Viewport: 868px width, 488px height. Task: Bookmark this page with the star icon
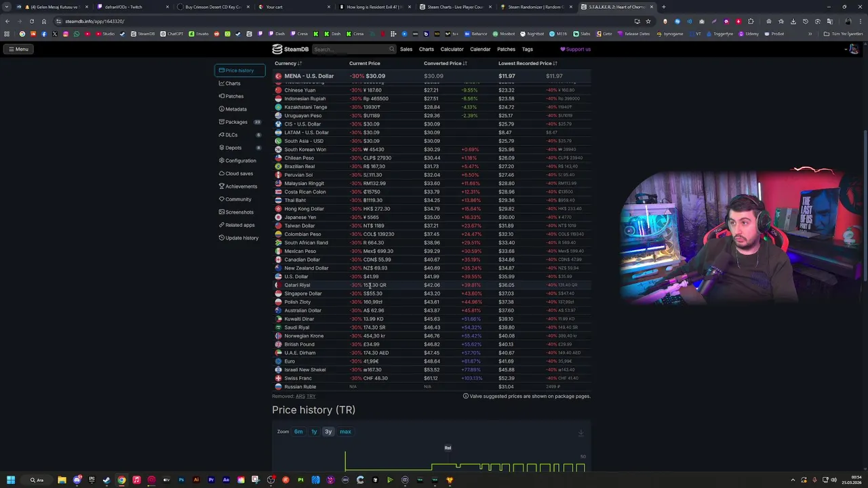pyautogui.click(x=648, y=21)
